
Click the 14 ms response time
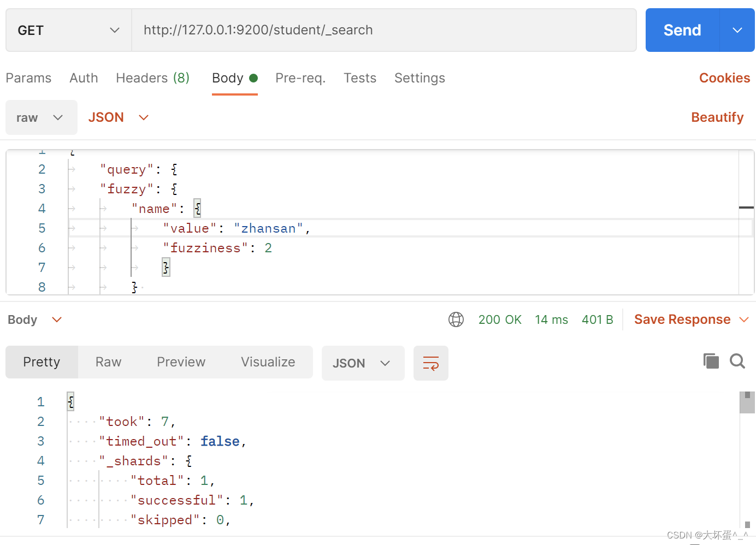click(x=551, y=319)
